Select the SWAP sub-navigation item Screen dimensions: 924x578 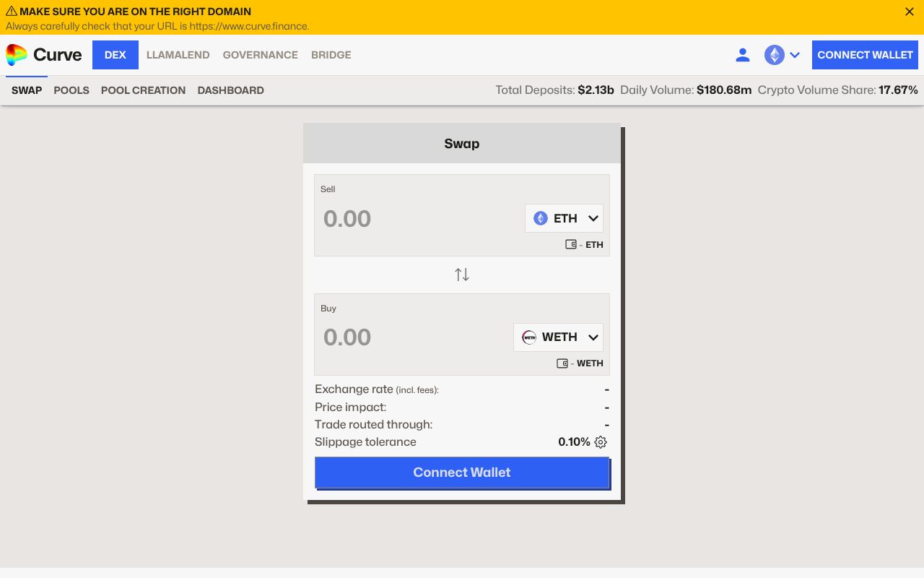(x=27, y=90)
